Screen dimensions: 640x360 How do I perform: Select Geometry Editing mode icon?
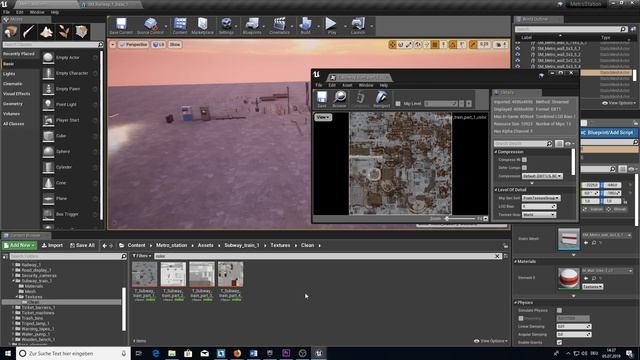tap(81, 32)
